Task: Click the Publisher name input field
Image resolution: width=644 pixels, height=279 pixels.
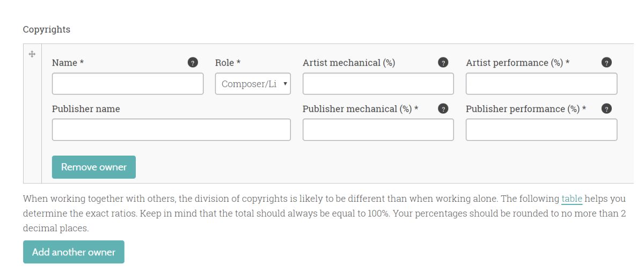Action: 171,130
